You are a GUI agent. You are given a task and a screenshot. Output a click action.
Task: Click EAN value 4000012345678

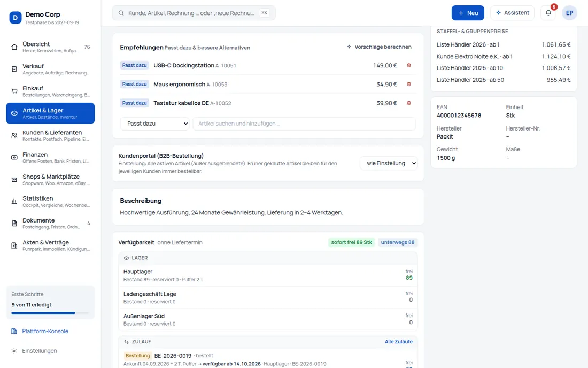pyautogui.click(x=459, y=116)
